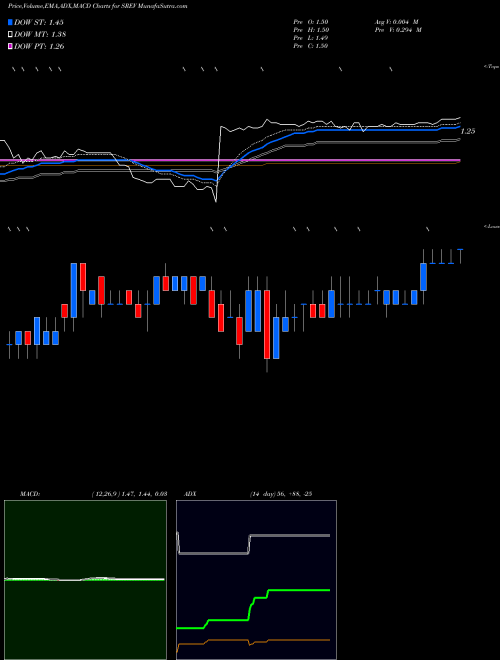Click the 'Pre C: 1.50' value

pyautogui.click(x=311, y=46)
